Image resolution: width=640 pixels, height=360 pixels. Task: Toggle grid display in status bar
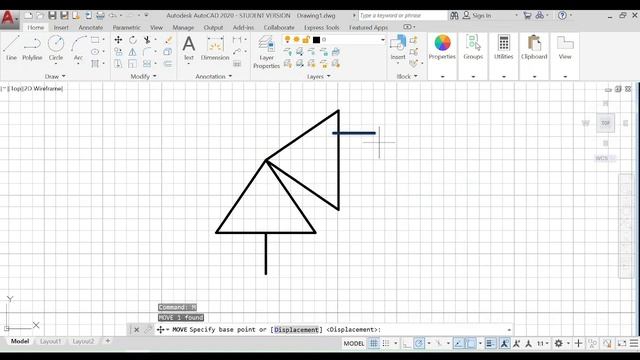coord(373,344)
